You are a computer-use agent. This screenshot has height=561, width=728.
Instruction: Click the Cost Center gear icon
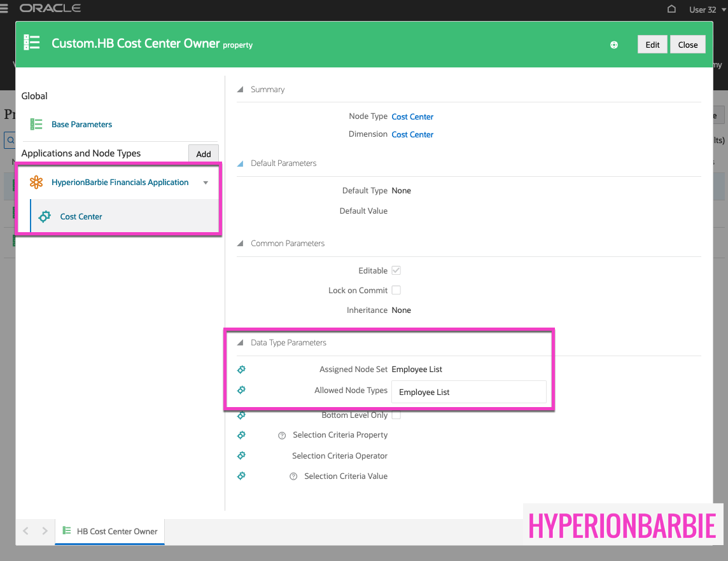tap(45, 217)
